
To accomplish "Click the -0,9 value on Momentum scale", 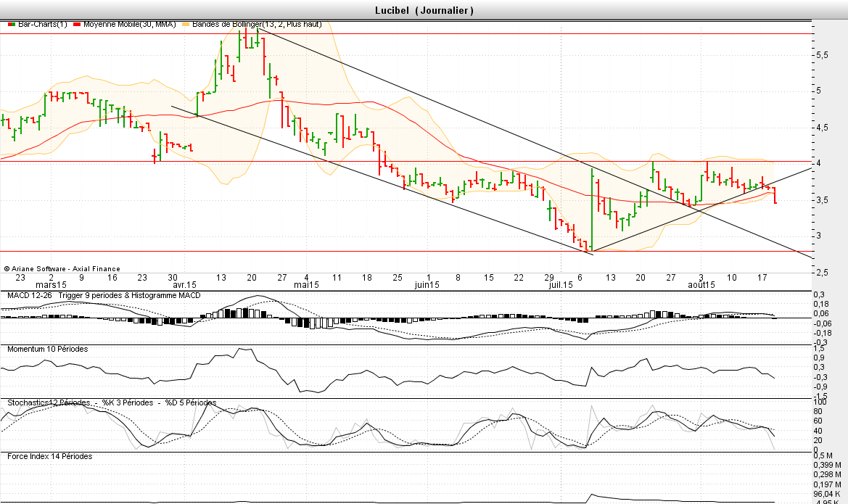I will [820, 387].
